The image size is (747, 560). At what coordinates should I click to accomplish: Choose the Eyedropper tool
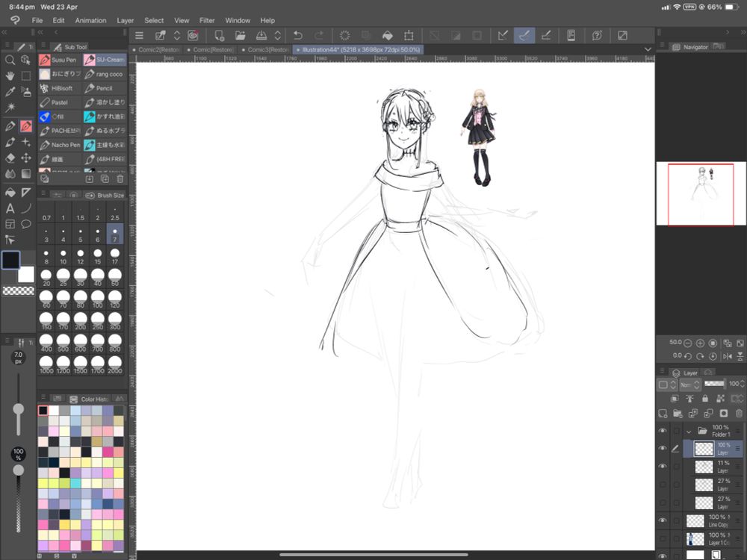[x=10, y=92]
